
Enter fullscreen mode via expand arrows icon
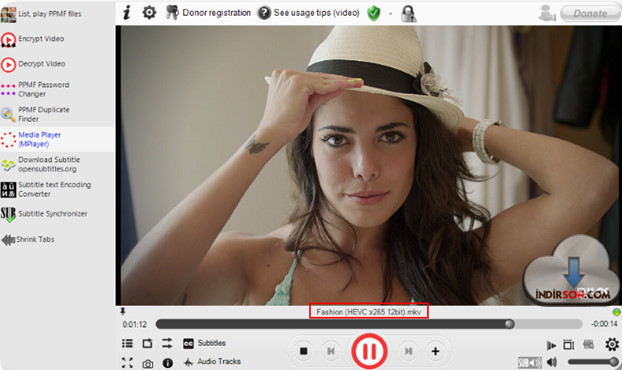point(127,362)
